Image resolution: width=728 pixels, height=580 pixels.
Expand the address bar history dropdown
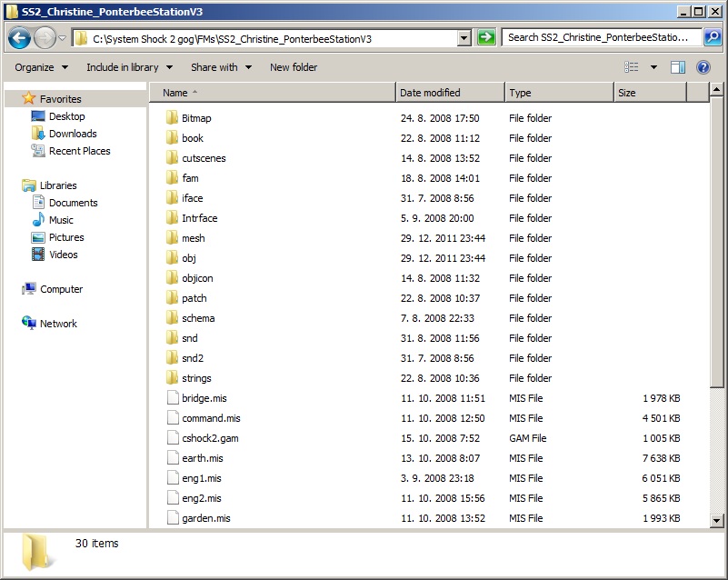pyautogui.click(x=464, y=38)
